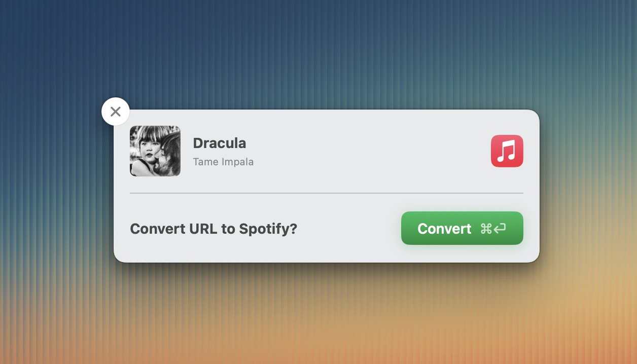Select the Dracula album artwork thumbnail
The height and width of the screenshot is (364, 637).
point(155,151)
